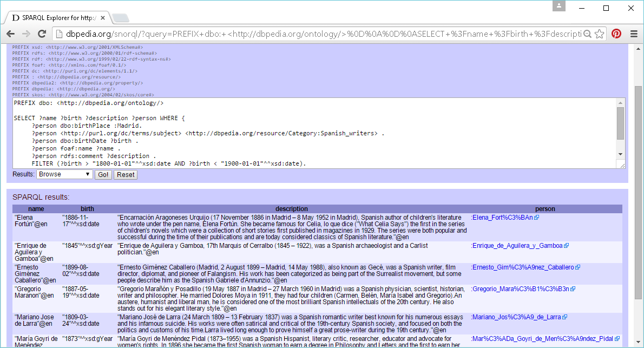
Task: Click the query editor scrollbar down arrow
Action: pyautogui.click(x=620, y=154)
